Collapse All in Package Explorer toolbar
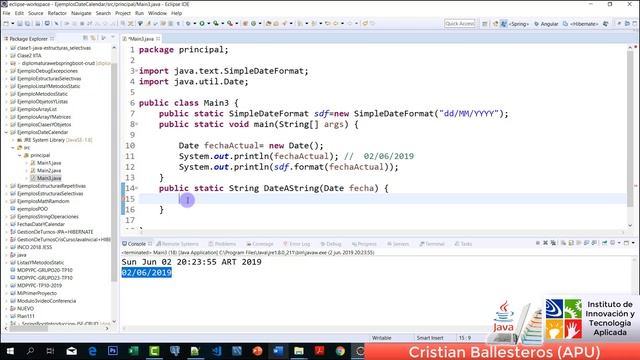640x360 pixels. 85,38
